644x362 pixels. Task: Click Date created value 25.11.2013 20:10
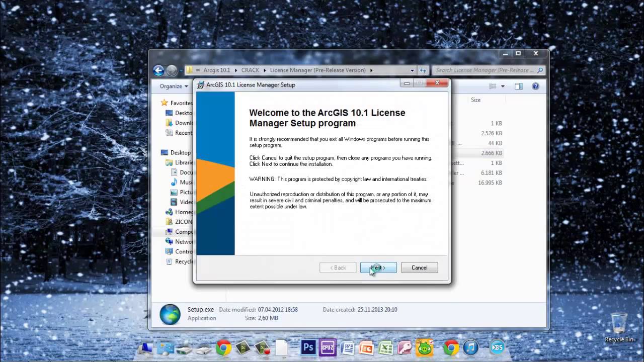tap(377, 310)
